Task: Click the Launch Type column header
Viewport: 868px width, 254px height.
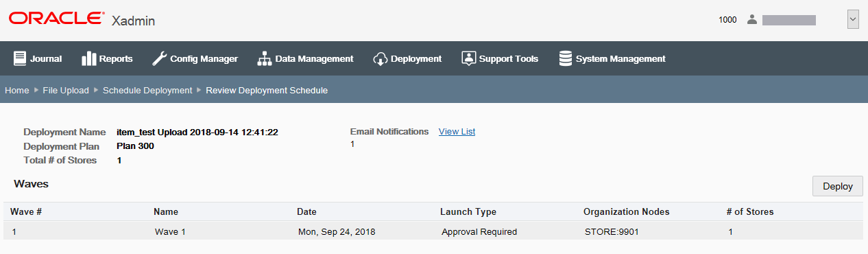Action: 468,211
